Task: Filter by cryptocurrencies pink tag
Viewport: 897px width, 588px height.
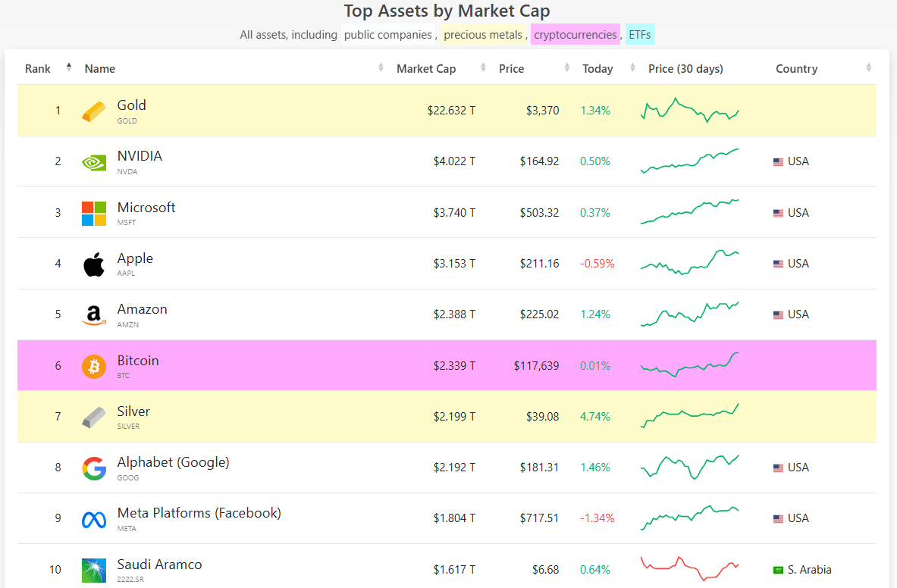Action: click(576, 35)
